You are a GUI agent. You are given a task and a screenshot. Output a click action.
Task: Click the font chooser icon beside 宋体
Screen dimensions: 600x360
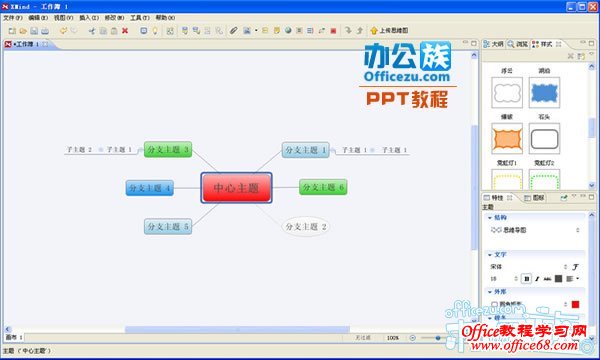click(x=575, y=267)
